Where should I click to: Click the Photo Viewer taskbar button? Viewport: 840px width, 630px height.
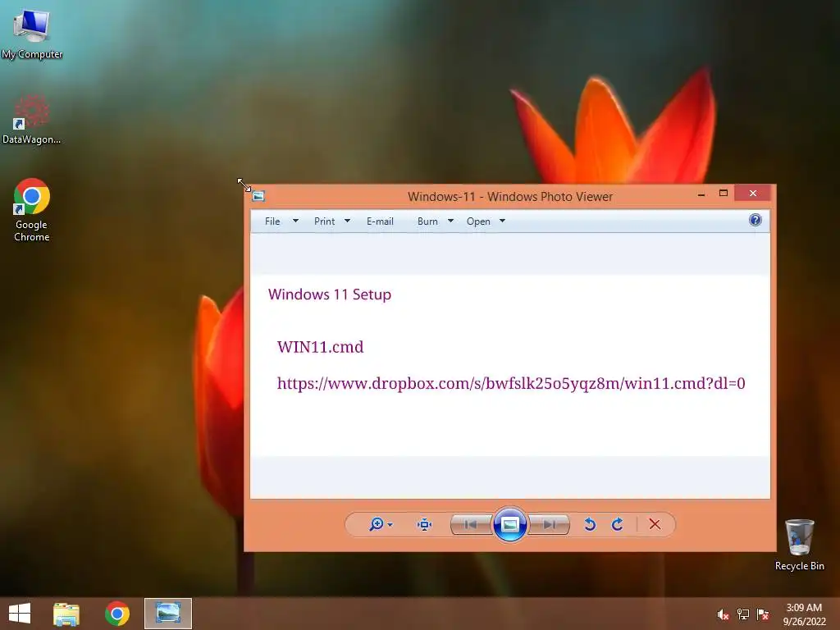[x=167, y=614]
